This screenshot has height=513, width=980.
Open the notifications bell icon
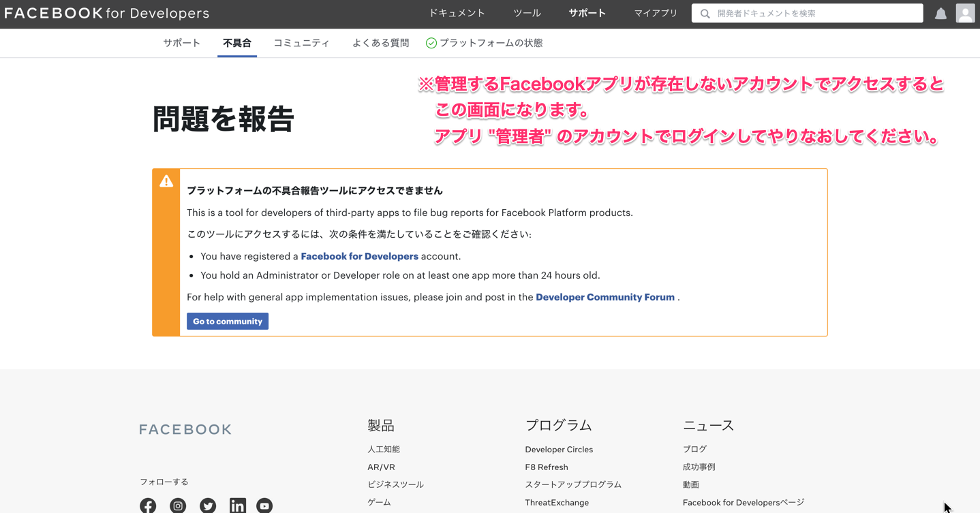tap(940, 14)
